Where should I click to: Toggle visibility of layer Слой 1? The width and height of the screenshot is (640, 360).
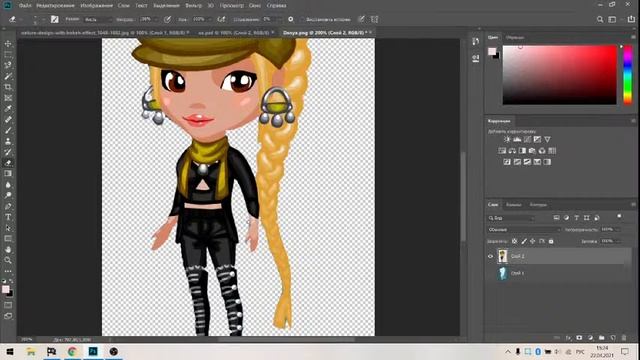tap(491, 273)
